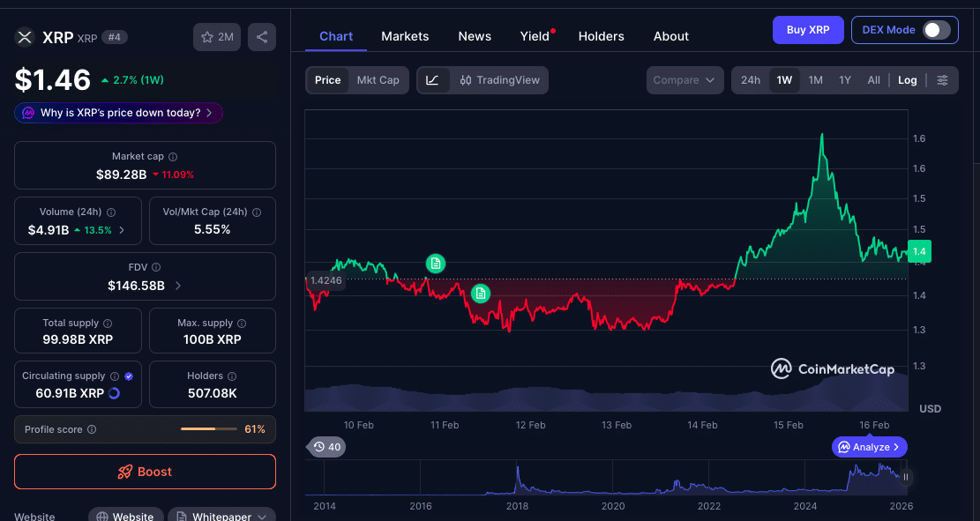Open 'Why is XRP's price down today?'
The width and height of the screenshot is (980, 521).
pyautogui.click(x=119, y=113)
